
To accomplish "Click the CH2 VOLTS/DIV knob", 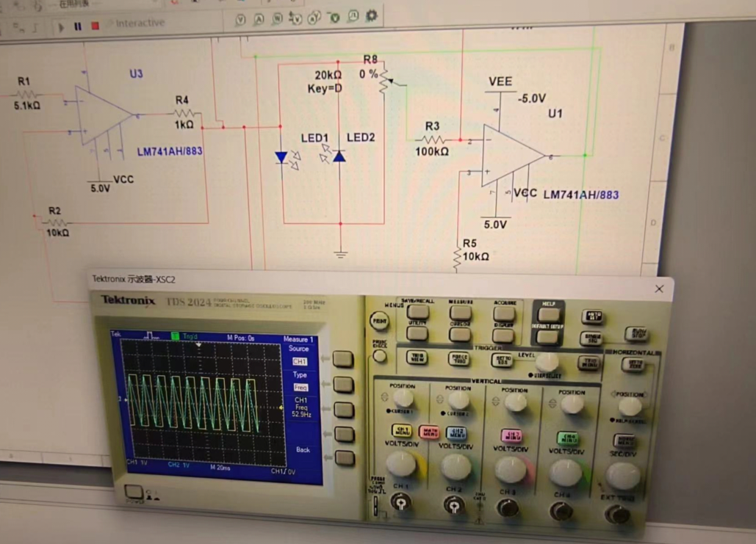I will [456, 466].
